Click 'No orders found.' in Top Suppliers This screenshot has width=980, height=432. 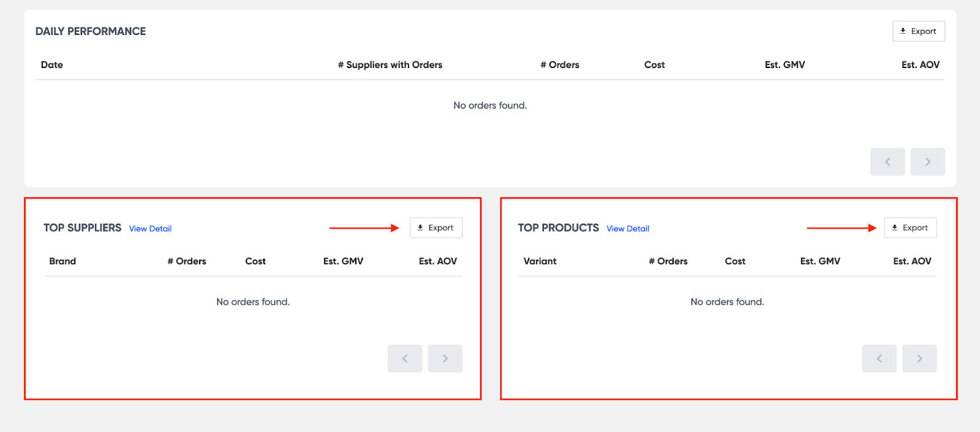point(253,302)
